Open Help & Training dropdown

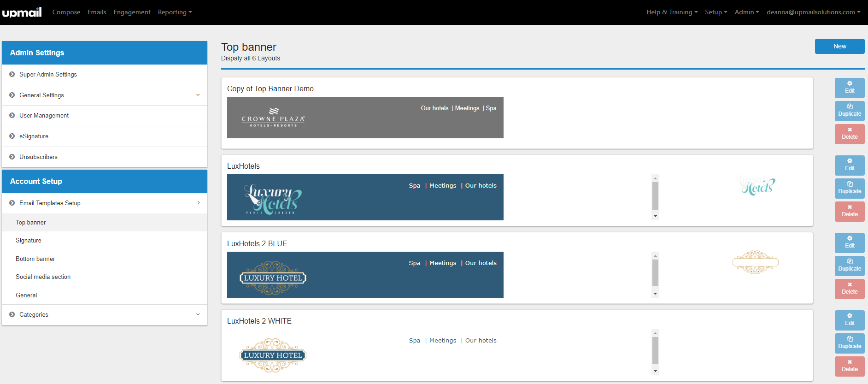672,12
